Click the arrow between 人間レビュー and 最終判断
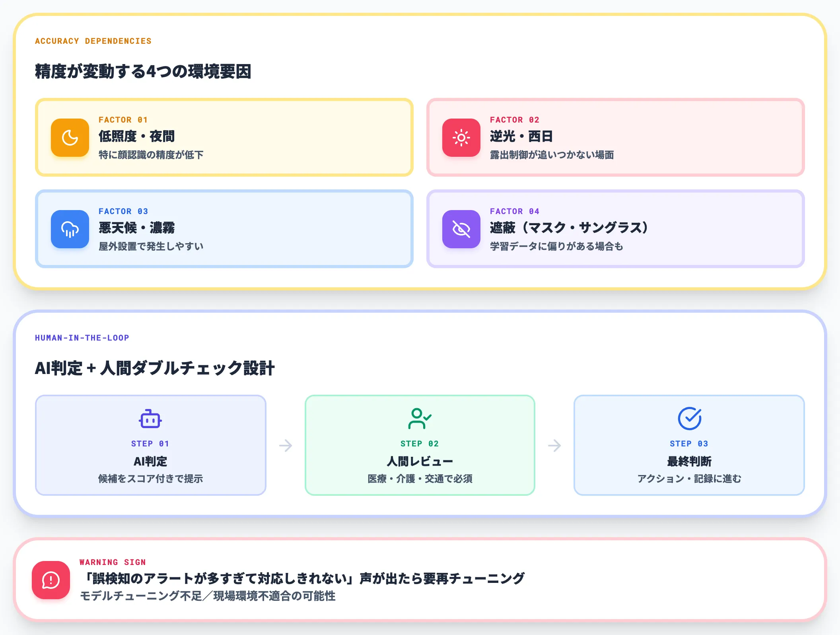 tap(554, 445)
